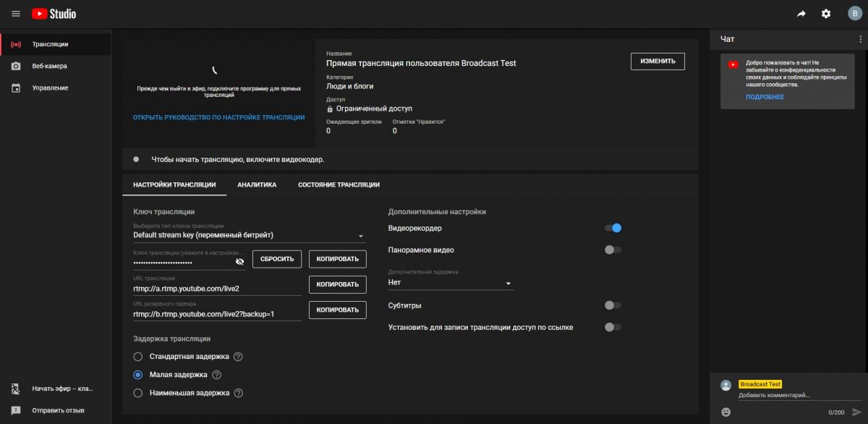
Task: Switch to the Аналитика tab
Action: coord(257,185)
